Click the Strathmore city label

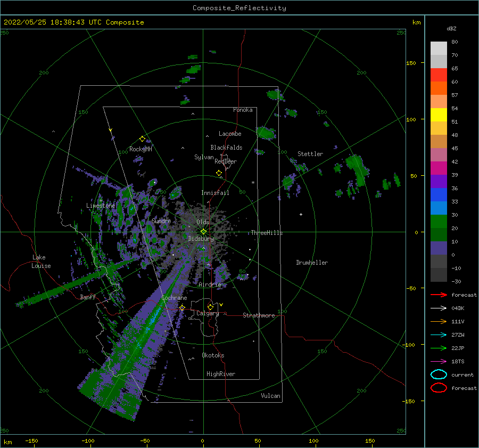coord(259,315)
